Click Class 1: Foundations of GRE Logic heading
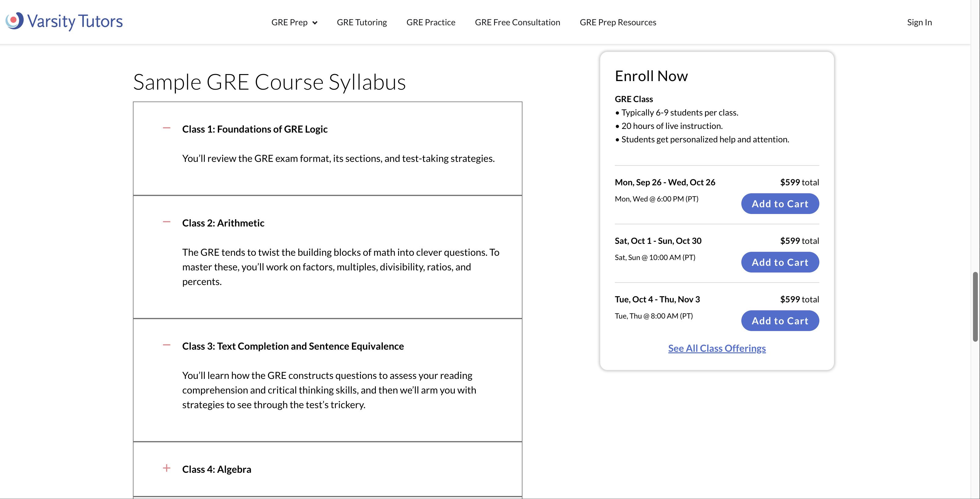 255,129
